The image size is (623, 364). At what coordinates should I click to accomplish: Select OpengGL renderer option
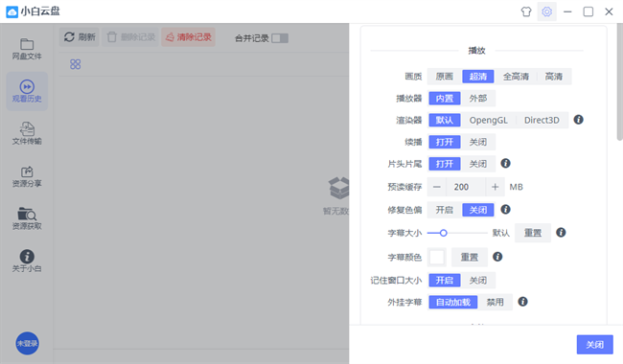click(488, 120)
